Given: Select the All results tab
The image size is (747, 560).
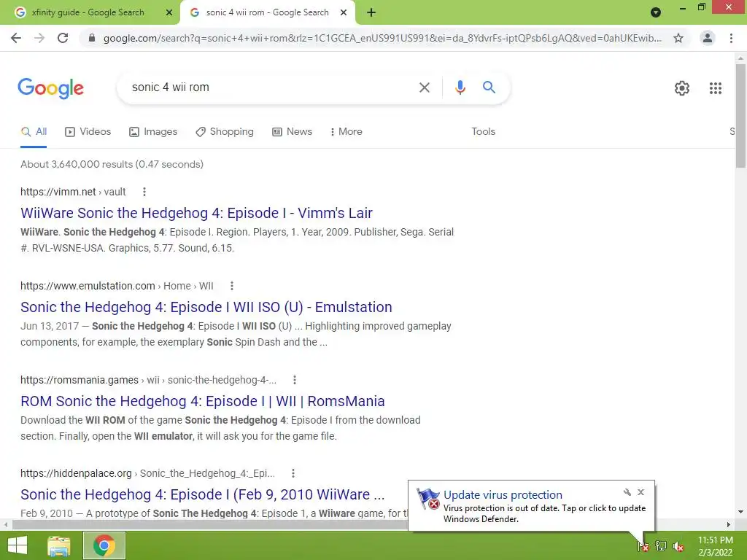Looking at the screenshot, I should (x=34, y=132).
